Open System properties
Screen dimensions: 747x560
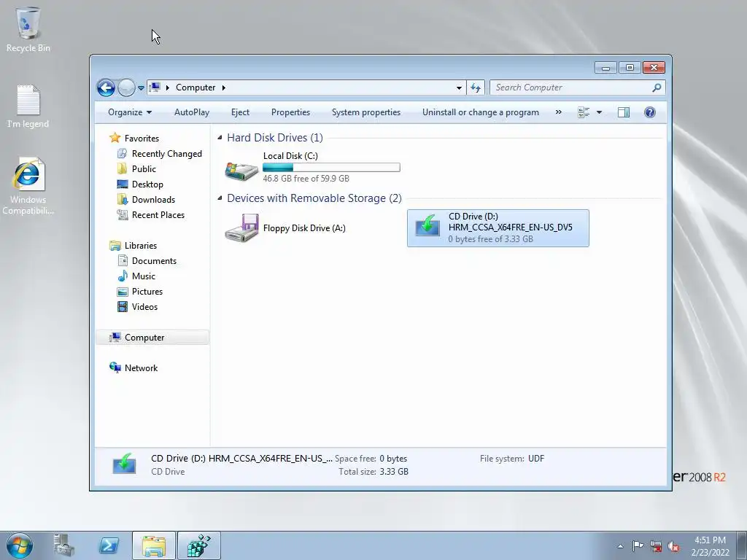point(366,112)
